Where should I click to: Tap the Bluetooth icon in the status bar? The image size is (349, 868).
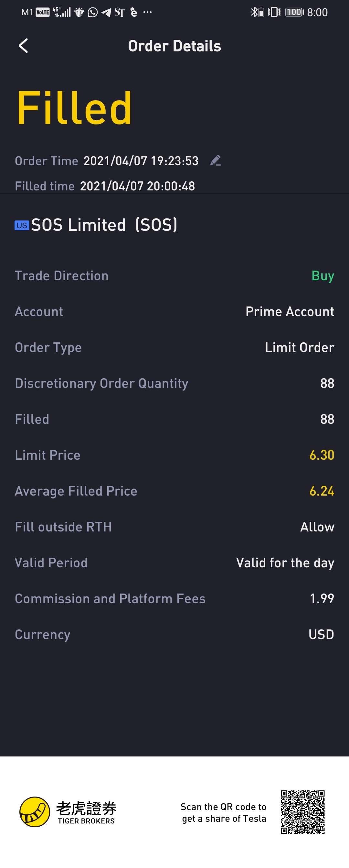[x=254, y=13]
